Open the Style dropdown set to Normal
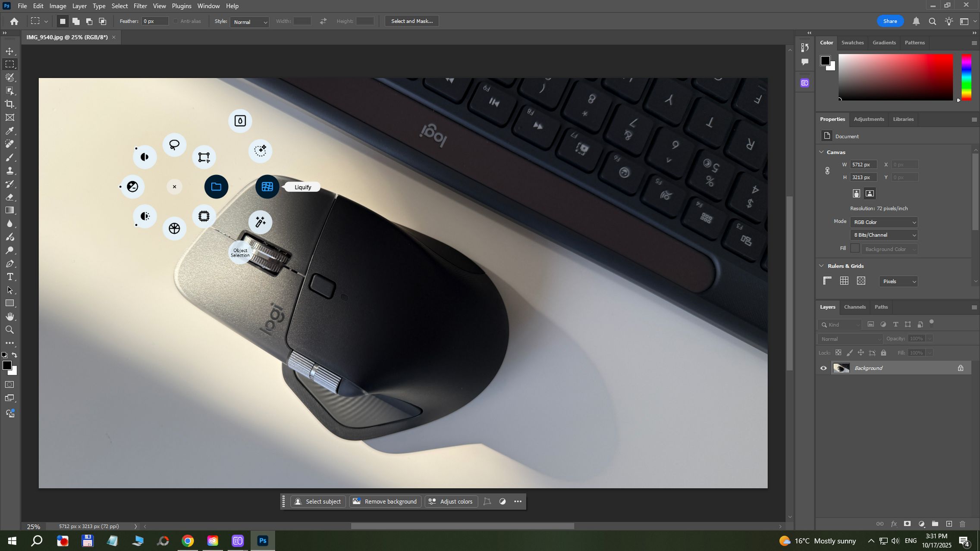Screen dimensions: 980x551 coord(250,22)
